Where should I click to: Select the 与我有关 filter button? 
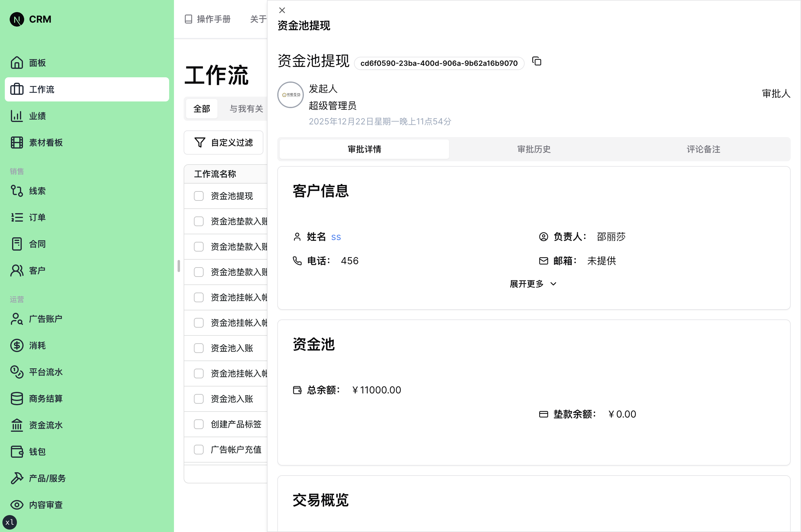pos(246,109)
